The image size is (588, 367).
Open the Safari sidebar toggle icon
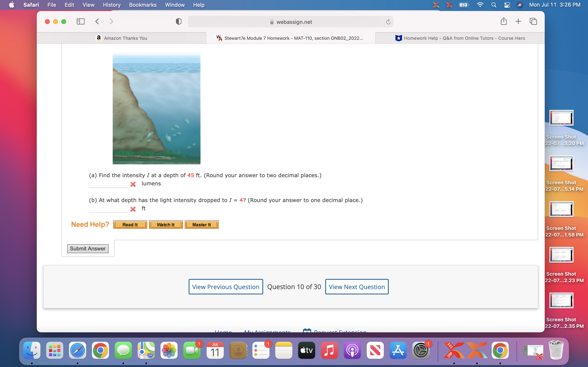point(81,21)
